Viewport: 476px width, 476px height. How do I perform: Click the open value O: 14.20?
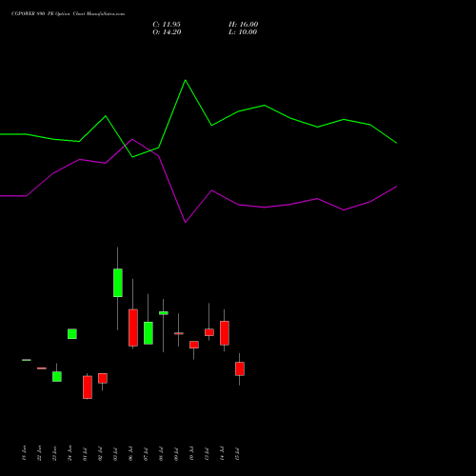[167, 32]
